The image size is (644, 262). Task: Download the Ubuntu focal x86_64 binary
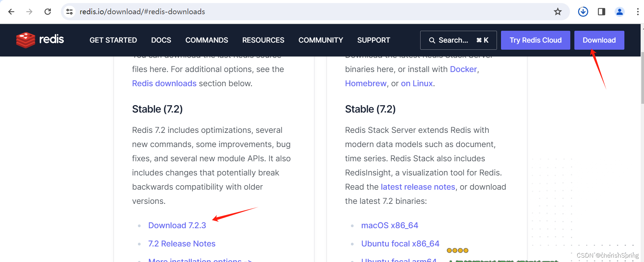coord(400,244)
